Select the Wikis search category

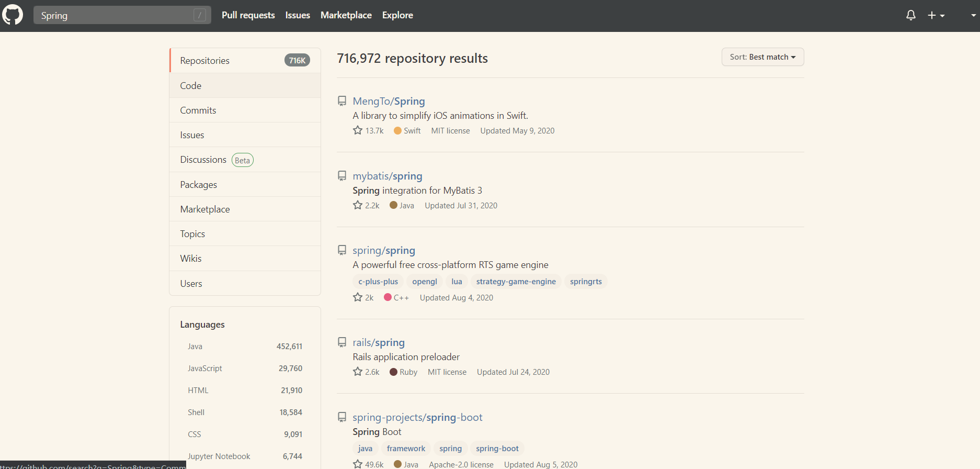245,258
